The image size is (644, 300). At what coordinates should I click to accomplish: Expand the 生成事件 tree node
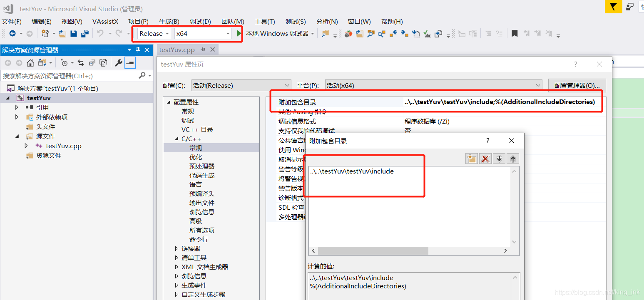pyautogui.click(x=177, y=285)
